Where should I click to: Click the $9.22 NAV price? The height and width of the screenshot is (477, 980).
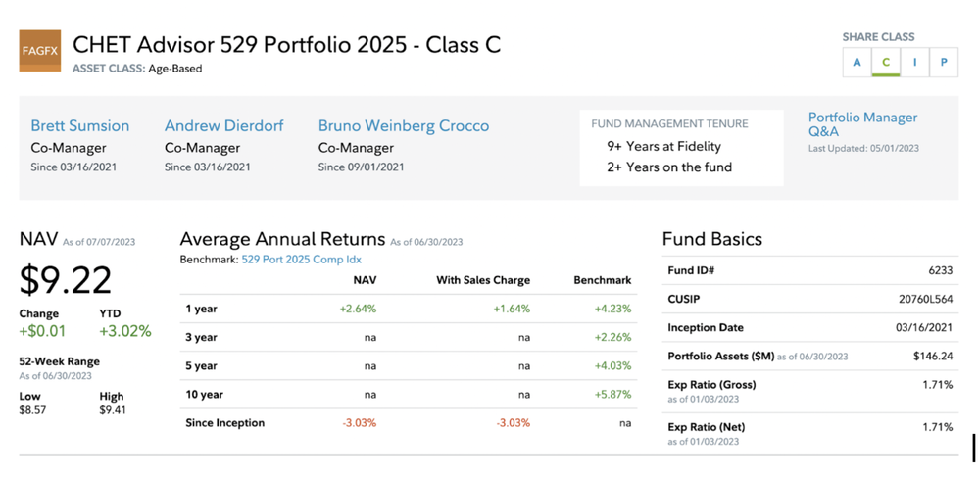click(66, 281)
